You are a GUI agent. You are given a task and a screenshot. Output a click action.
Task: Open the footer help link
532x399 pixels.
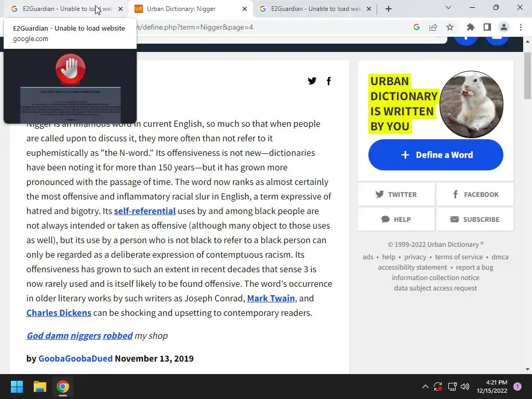point(389,257)
